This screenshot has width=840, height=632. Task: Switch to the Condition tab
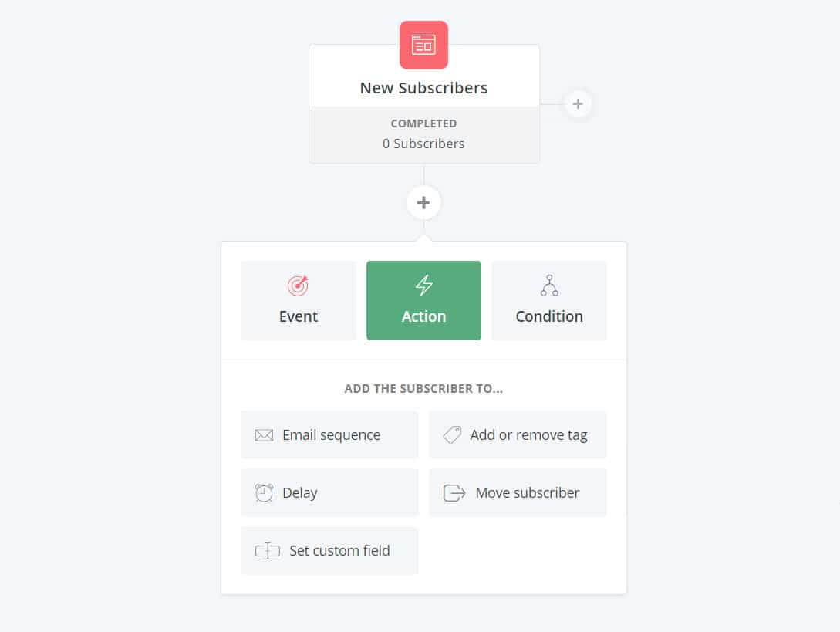click(x=549, y=301)
